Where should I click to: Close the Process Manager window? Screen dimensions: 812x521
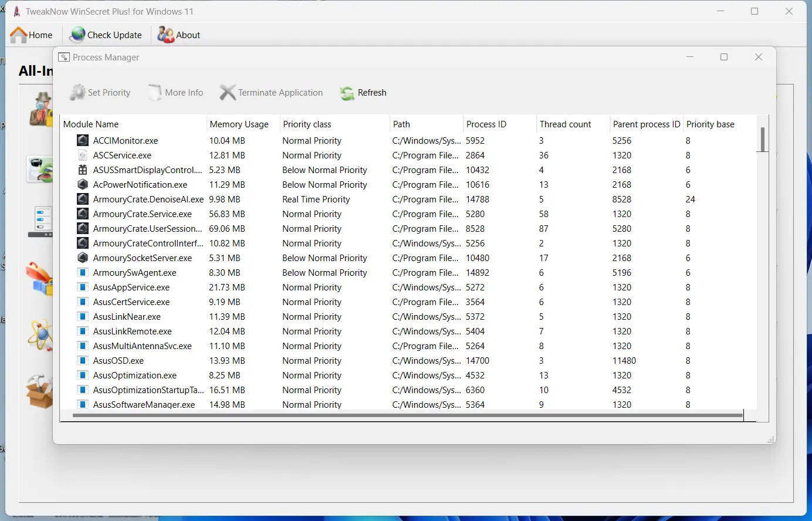759,57
